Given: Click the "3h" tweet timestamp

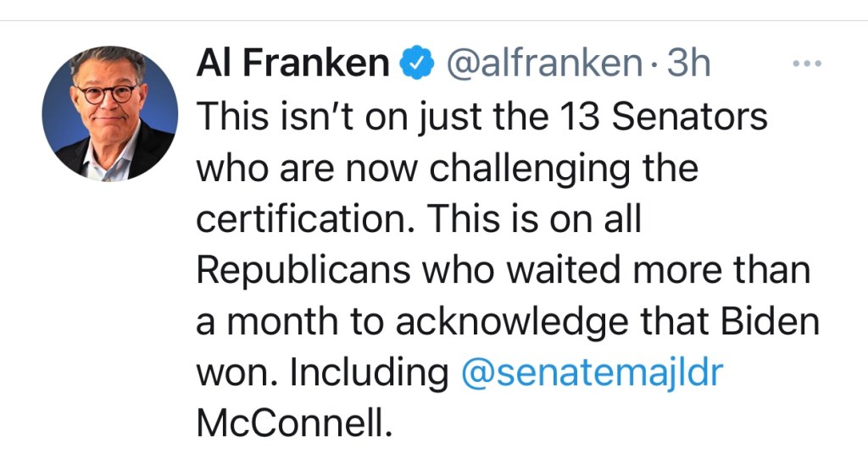Looking at the screenshot, I should point(687,64).
